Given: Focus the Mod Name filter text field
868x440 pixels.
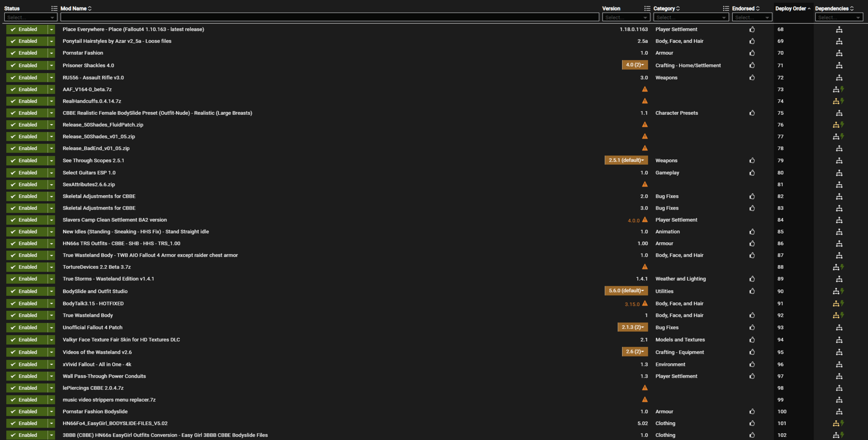Looking at the screenshot, I should pos(330,17).
